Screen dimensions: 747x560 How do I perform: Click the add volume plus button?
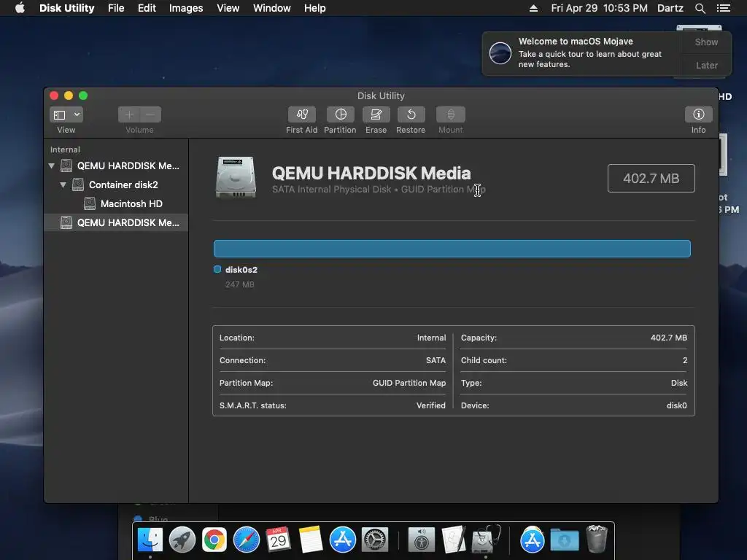tap(129, 114)
